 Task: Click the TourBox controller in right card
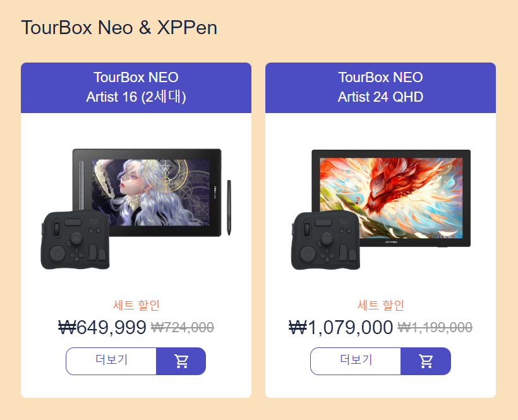coord(325,240)
